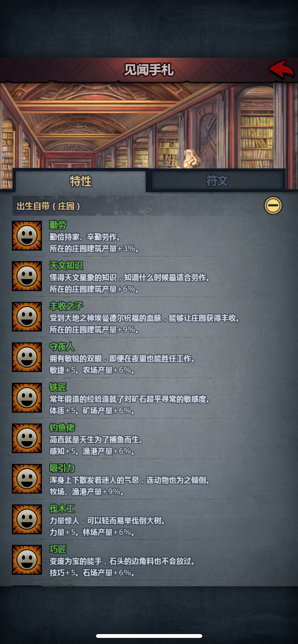Tap the red back arrow icon
The height and width of the screenshot is (644, 298).
pos(281,69)
